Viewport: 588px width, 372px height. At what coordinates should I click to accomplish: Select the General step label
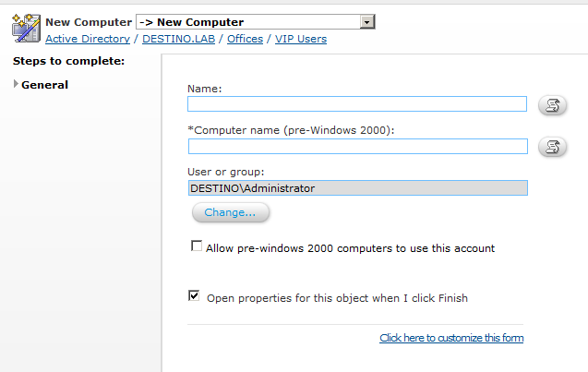point(44,85)
